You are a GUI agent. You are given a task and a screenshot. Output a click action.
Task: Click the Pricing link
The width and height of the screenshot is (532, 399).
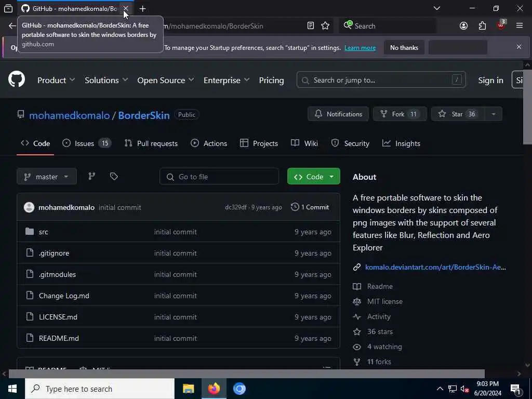coord(271,81)
